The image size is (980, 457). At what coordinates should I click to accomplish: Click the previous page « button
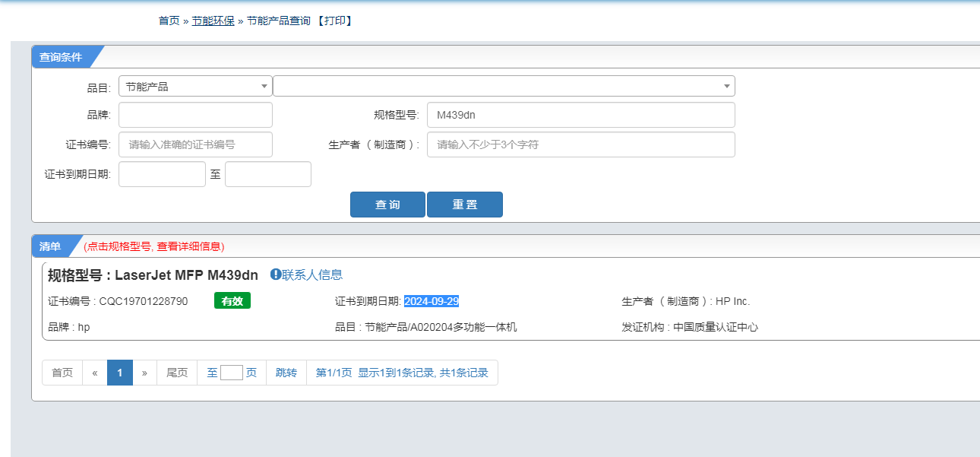pos(95,373)
